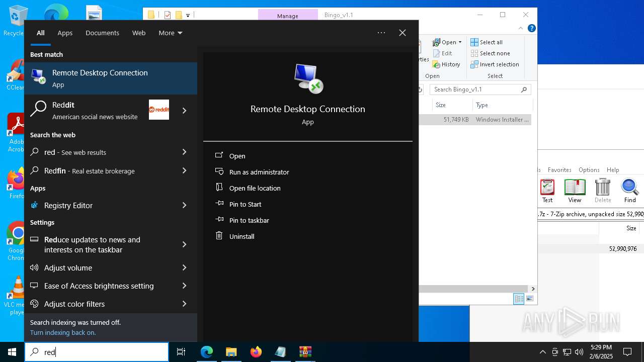
Task: Click the Reddit logo thumbnail
Action: (159, 110)
